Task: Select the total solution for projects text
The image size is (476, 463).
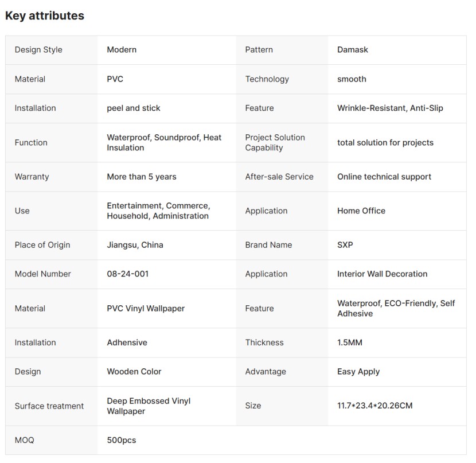Action: pos(385,142)
